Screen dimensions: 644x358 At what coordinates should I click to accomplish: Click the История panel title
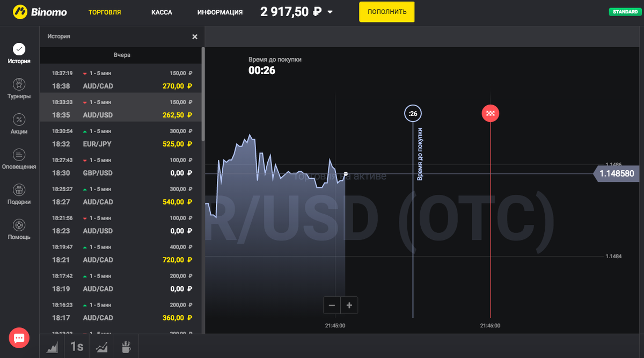pyautogui.click(x=58, y=36)
